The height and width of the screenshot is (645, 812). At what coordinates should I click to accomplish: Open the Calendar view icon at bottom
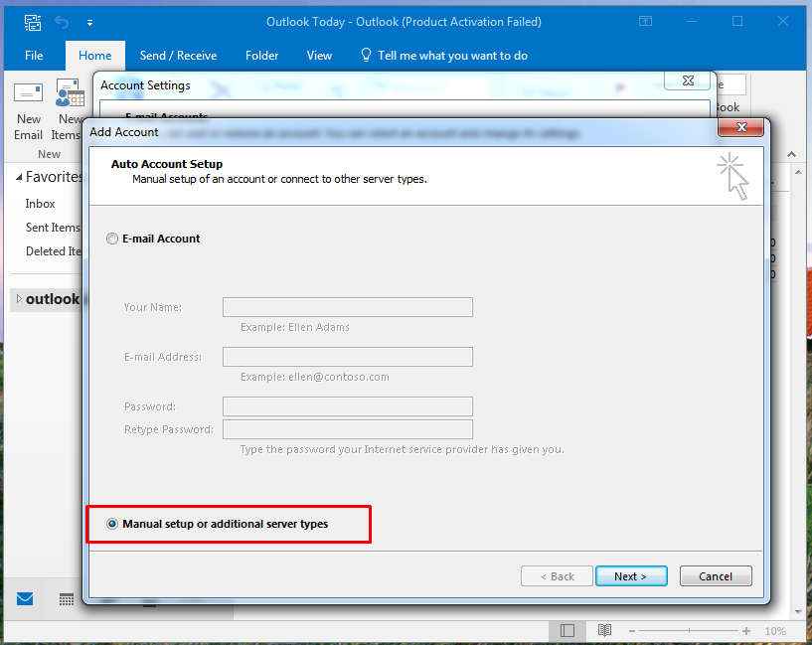(67, 599)
